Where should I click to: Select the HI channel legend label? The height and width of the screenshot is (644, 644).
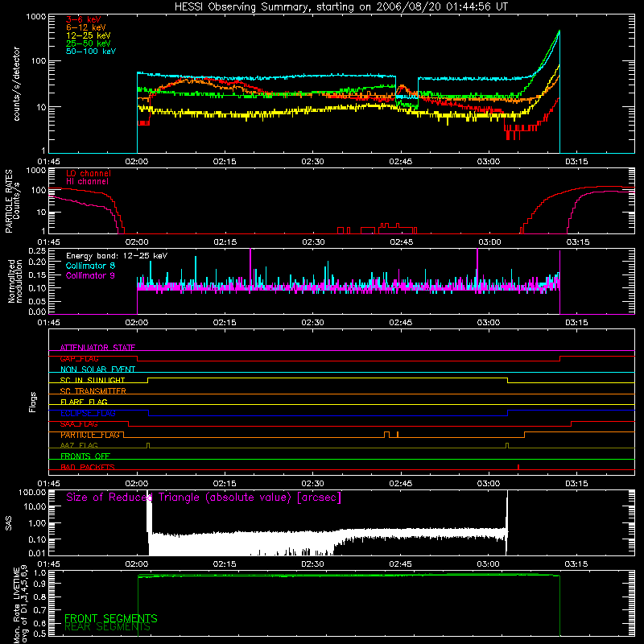coord(87,182)
